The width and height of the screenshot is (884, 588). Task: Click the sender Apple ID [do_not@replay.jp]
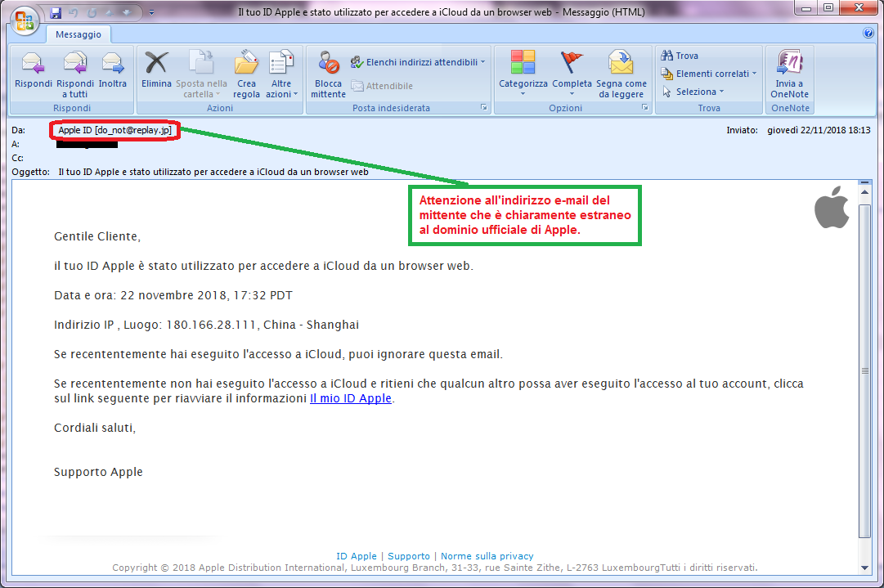(x=115, y=130)
